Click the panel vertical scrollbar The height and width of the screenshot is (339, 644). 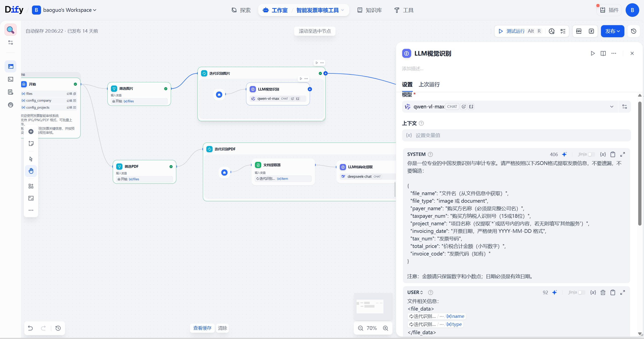[639, 163]
